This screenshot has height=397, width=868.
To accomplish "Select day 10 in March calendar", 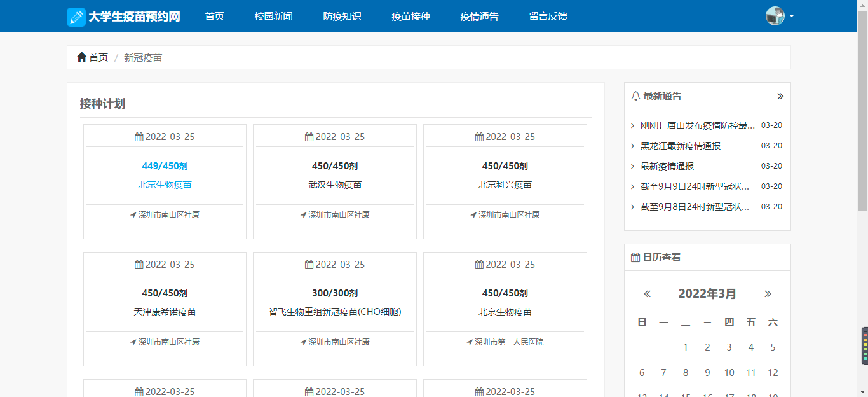I will pyautogui.click(x=729, y=373).
